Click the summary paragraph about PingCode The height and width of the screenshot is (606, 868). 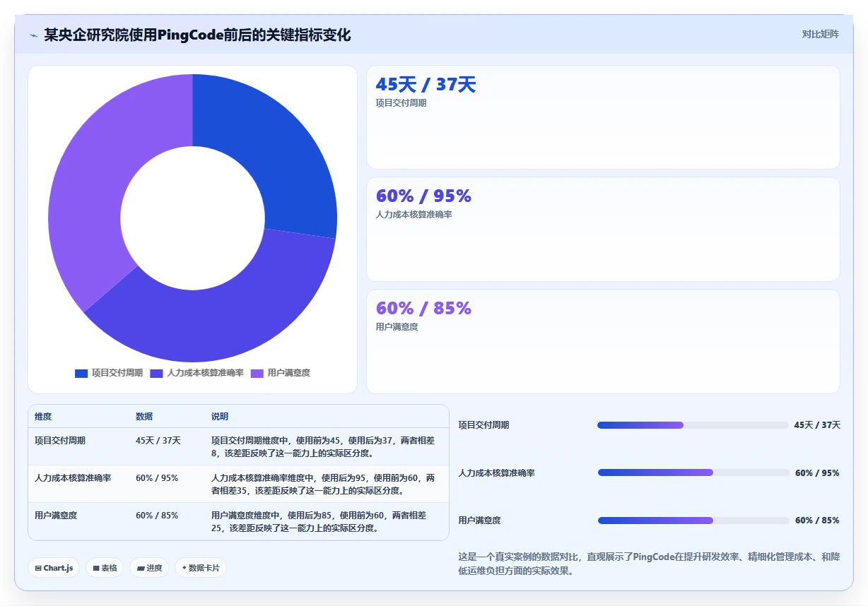tap(649, 564)
